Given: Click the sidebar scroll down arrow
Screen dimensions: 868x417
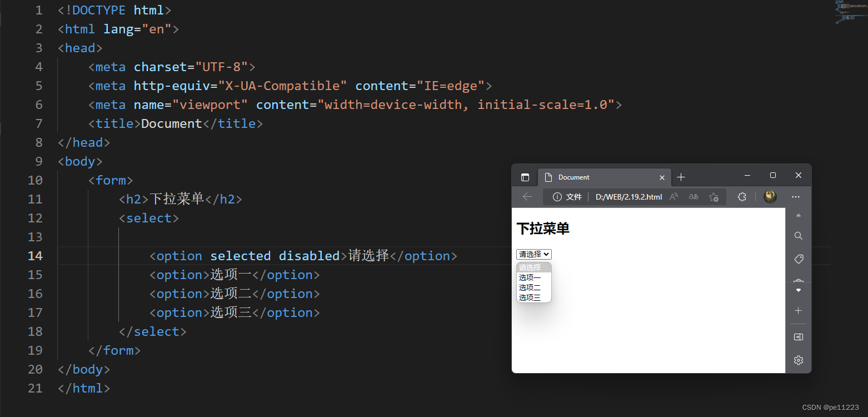Looking at the screenshot, I should coord(799,290).
